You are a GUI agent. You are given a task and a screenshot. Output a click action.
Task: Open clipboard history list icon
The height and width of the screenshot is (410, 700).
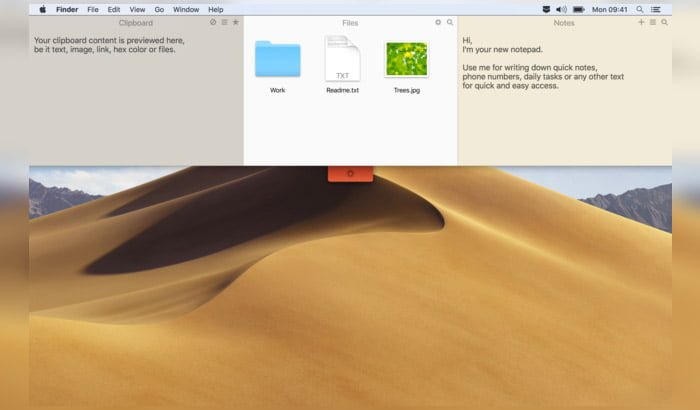point(225,22)
